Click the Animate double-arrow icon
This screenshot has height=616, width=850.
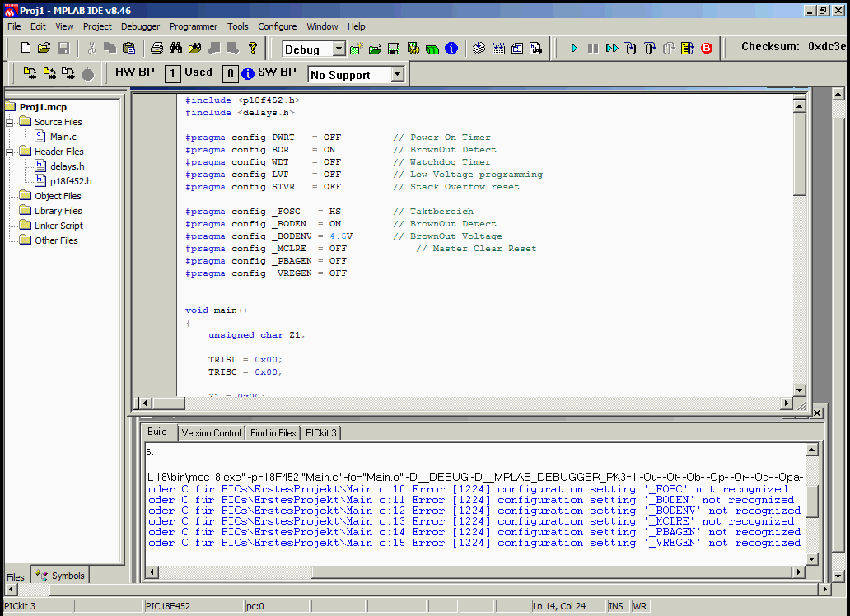pos(612,49)
